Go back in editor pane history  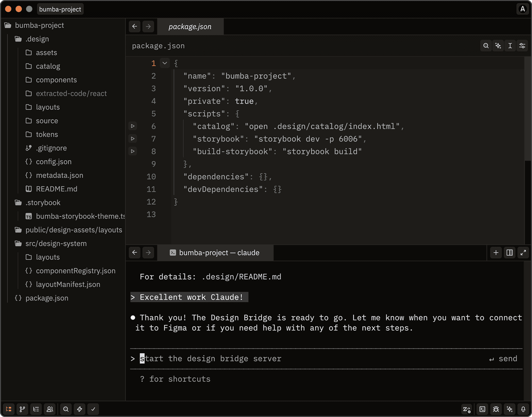(135, 26)
